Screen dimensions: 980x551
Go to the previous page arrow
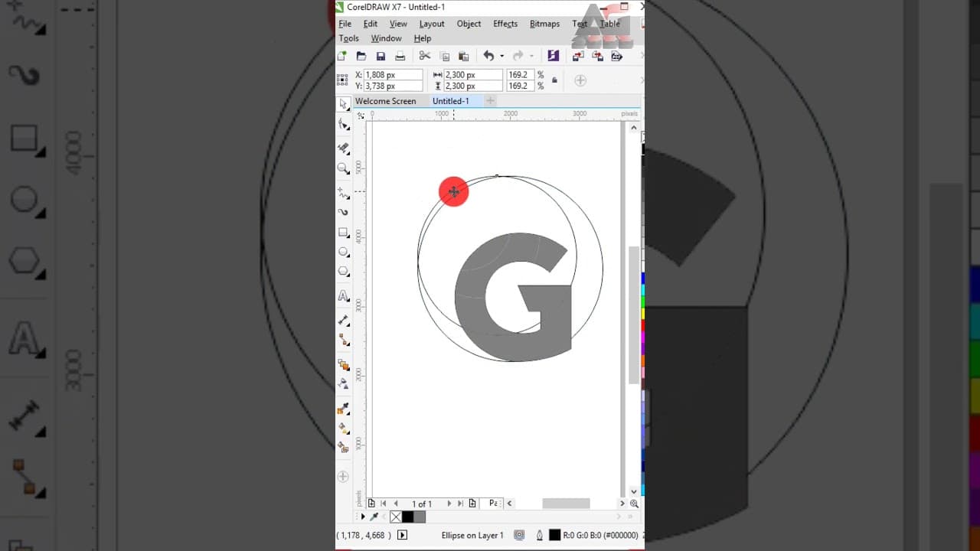click(x=396, y=504)
